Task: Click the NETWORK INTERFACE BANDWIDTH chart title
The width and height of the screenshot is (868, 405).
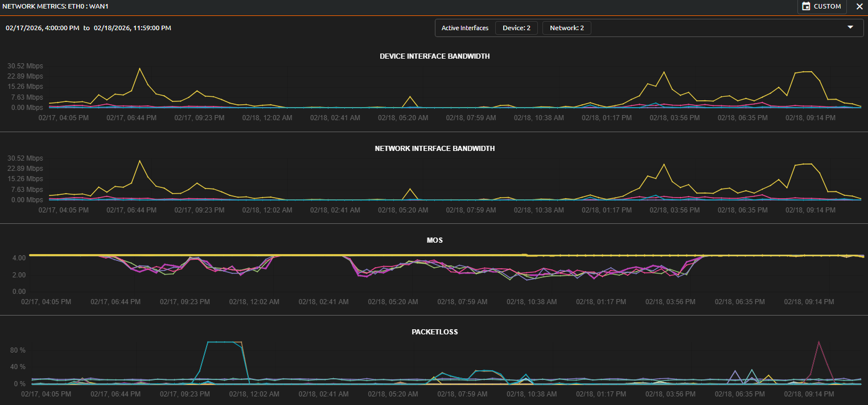Action: click(x=434, y=149)
